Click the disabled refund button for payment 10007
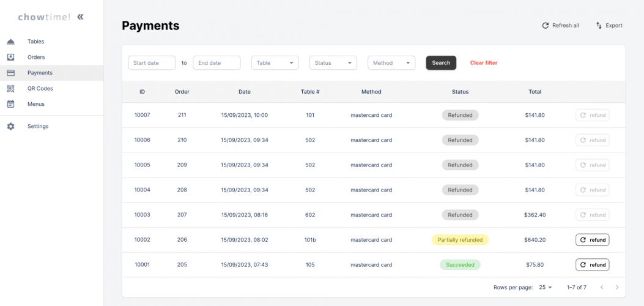This screenshot has width=644, height=306. pos(592,116)
